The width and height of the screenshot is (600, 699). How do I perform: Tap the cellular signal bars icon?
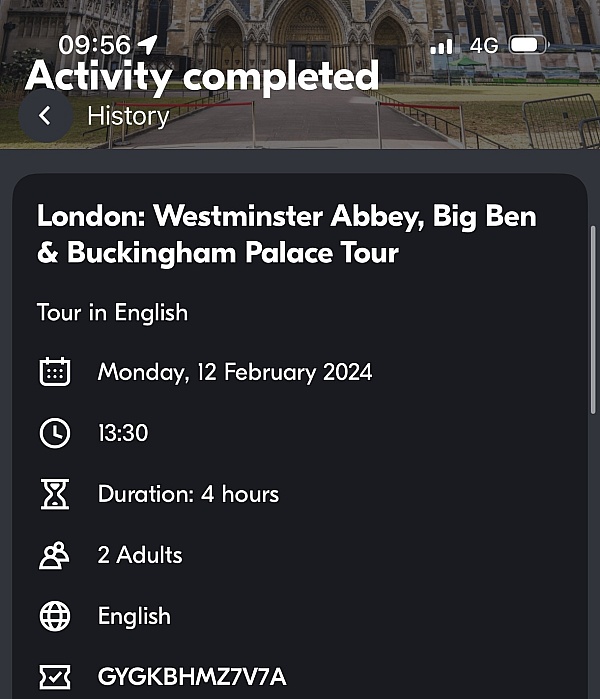(442, 46)
